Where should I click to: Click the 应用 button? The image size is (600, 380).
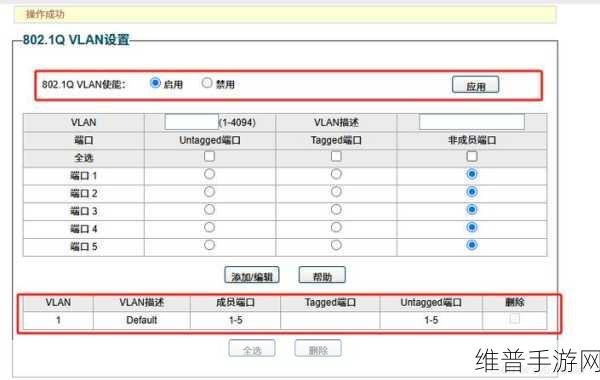[x=475, y=85]
